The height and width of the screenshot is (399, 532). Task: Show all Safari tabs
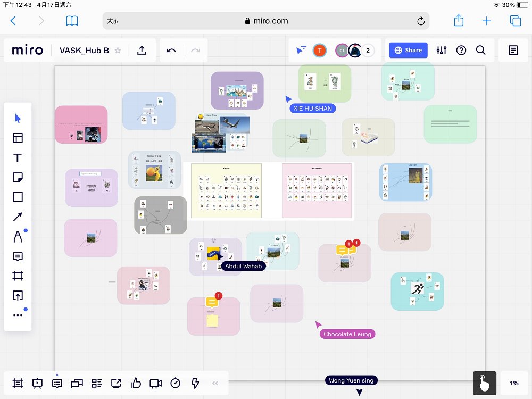516,21
